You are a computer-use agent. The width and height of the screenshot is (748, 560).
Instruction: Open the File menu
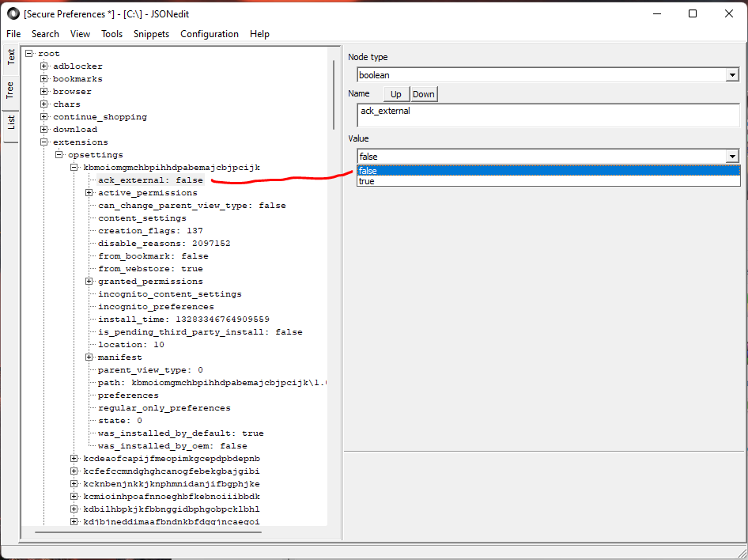coord(13,34)
